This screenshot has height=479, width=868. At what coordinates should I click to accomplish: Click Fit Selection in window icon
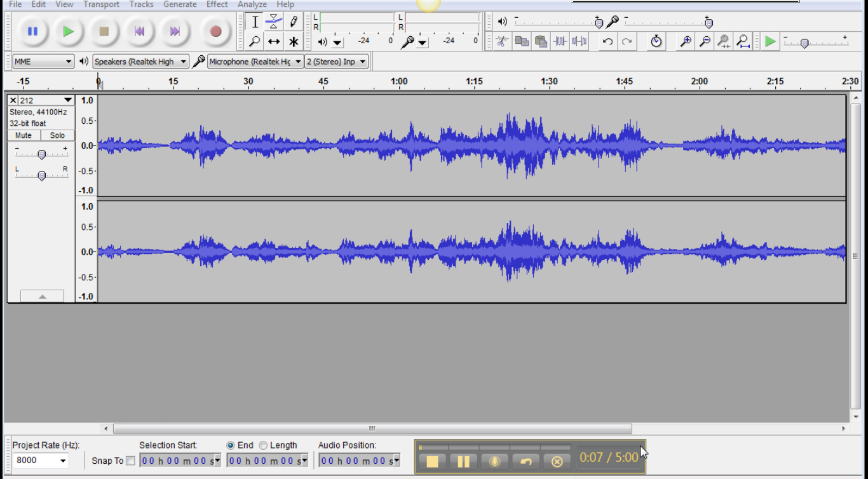[724, 41]
